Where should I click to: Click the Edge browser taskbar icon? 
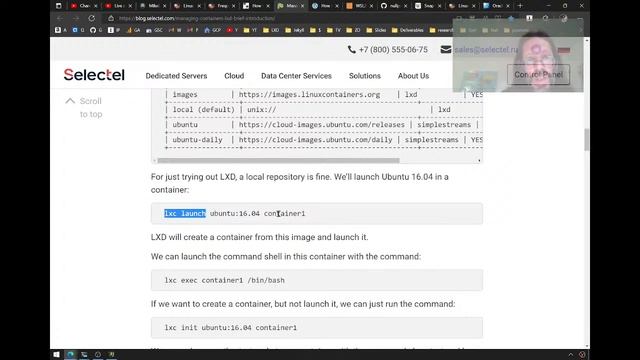(x=70, y=355)
